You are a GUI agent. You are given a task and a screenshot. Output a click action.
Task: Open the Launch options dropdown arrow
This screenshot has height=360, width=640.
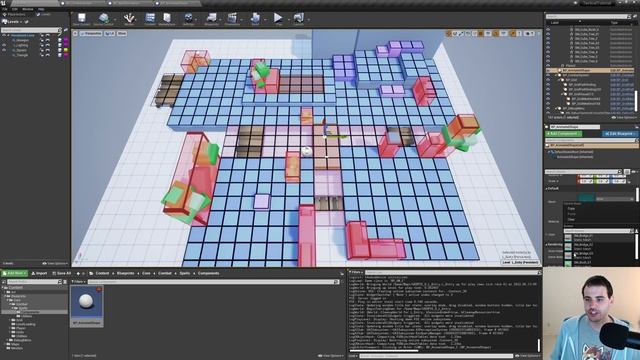coord(308,19)
